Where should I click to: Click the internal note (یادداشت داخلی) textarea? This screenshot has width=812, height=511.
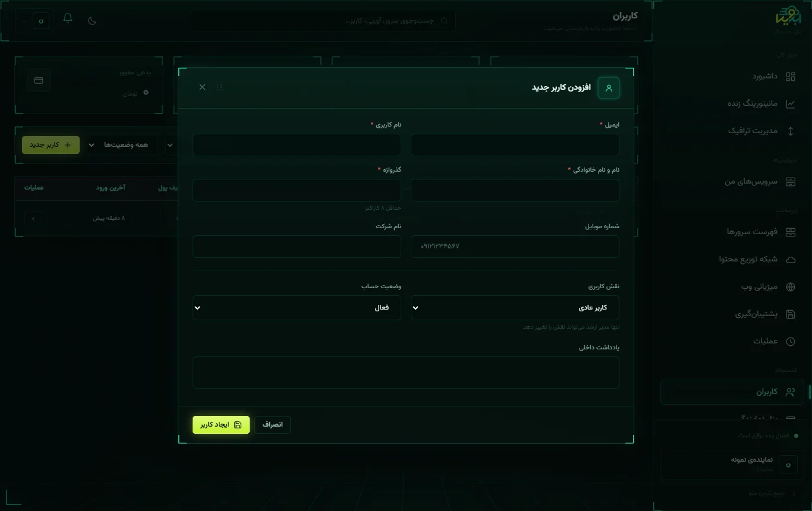coord(406,373)
